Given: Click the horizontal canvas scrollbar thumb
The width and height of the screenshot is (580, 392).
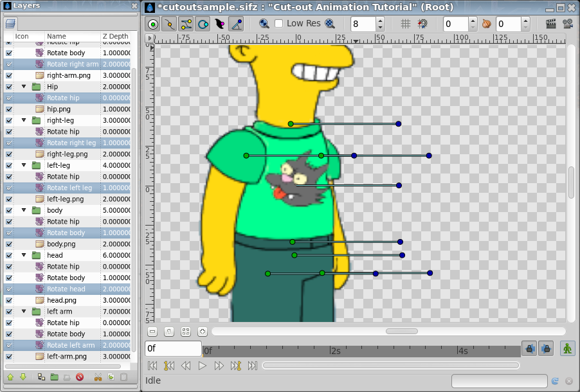Looking at the screenshot, I should 402,332.
